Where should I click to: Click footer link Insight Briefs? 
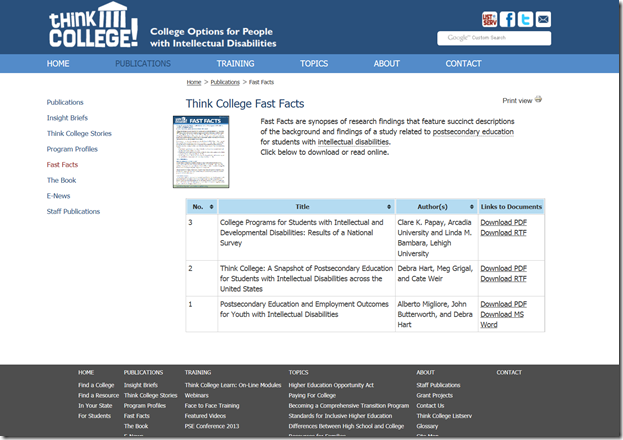click(x=141, y=385)
